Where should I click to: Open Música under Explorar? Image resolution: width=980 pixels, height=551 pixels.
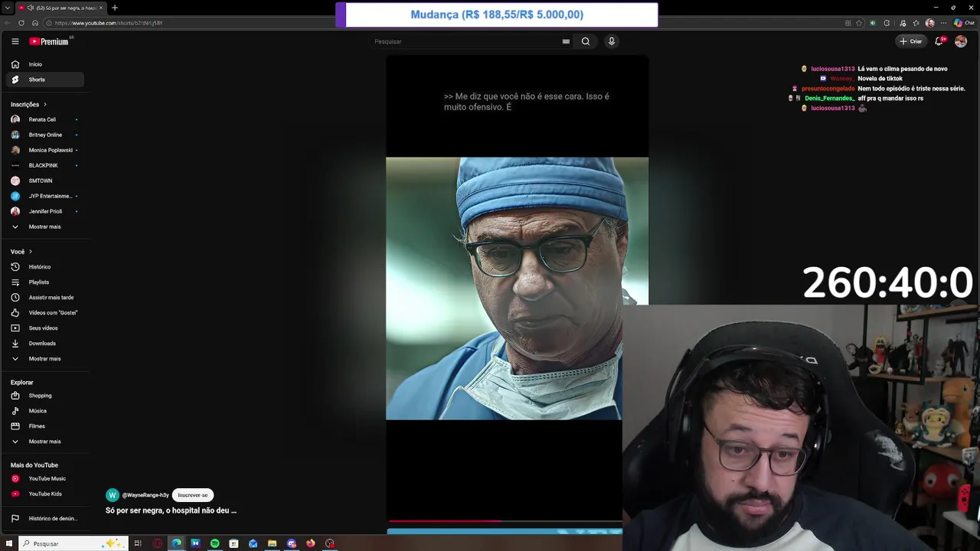[45, 411]
